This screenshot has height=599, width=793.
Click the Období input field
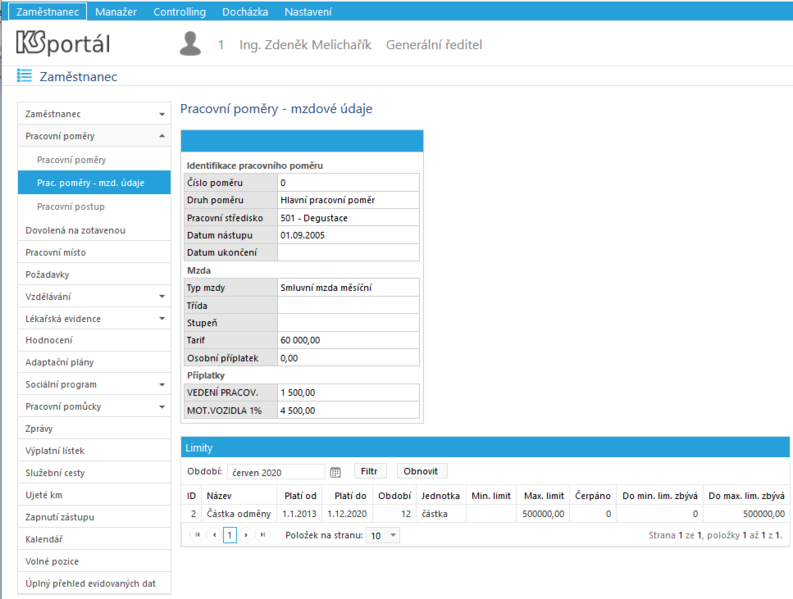point(276,472)
